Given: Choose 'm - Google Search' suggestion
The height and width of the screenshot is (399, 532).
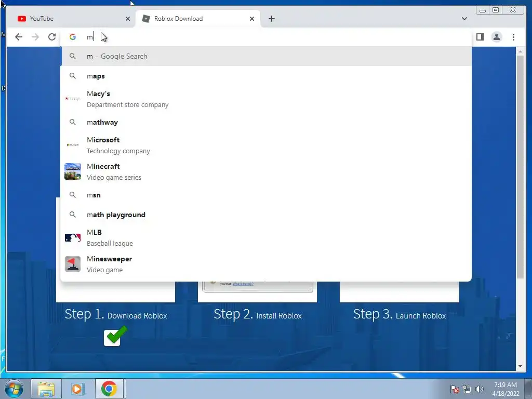Looking at the screenshot, I should click(266, 56).
